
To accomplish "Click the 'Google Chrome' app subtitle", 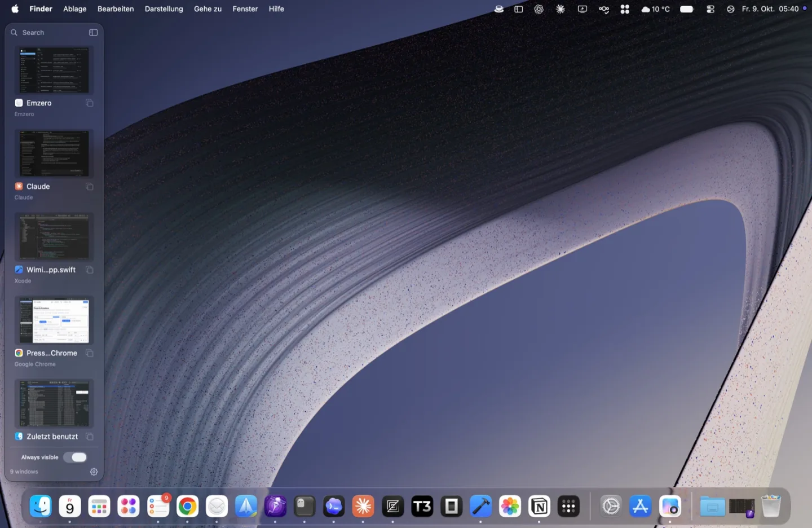I will [x=35, y=364].
